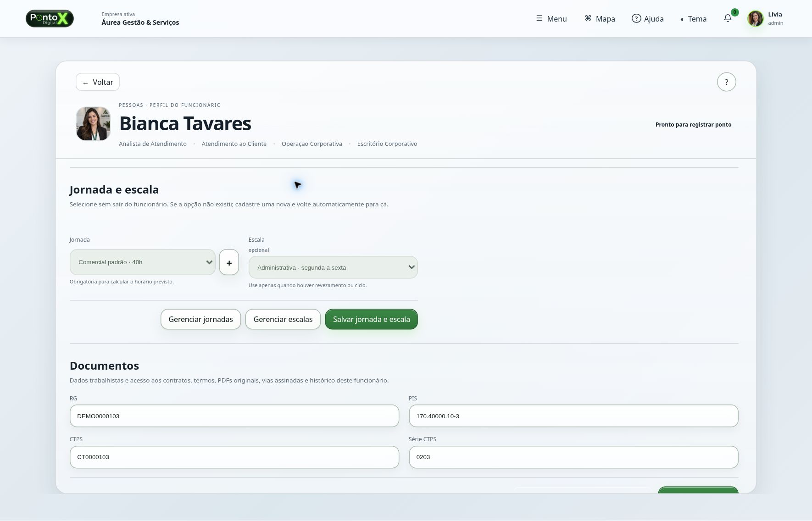Click 'Áurea Gestão & Serviços' company name

140,22
